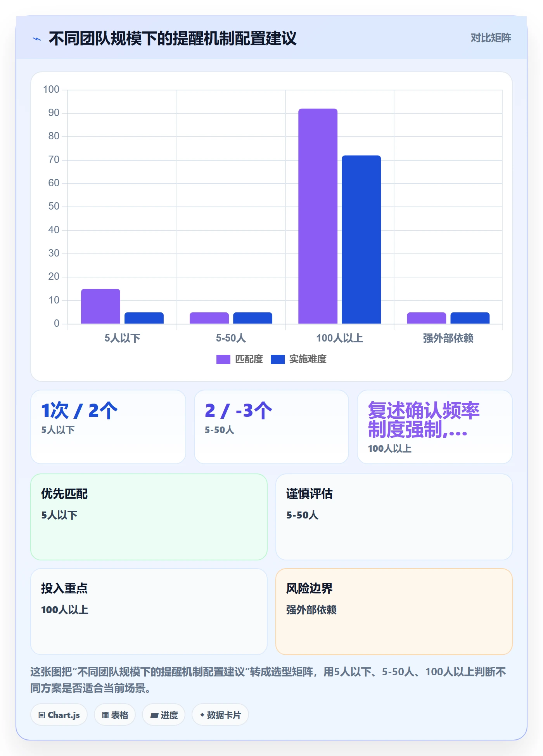Click the 5人以下 x-axis label

coord(122,338)
